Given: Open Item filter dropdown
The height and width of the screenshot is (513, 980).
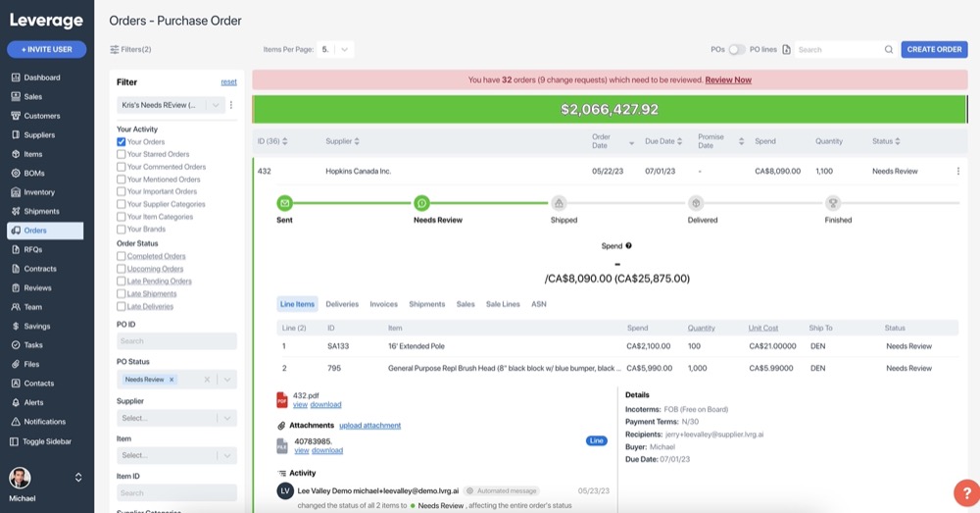Looking at the screenshot, I should click(176, 455).
